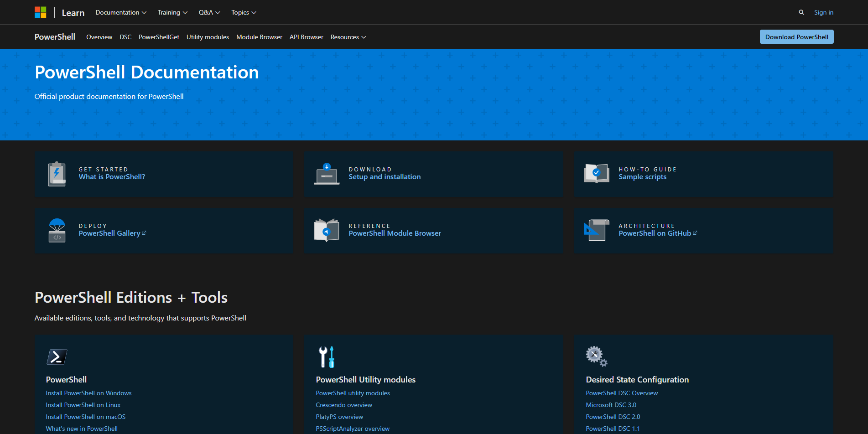Open Crescendo overview link
868x434 pixels.
coord(344,405)
